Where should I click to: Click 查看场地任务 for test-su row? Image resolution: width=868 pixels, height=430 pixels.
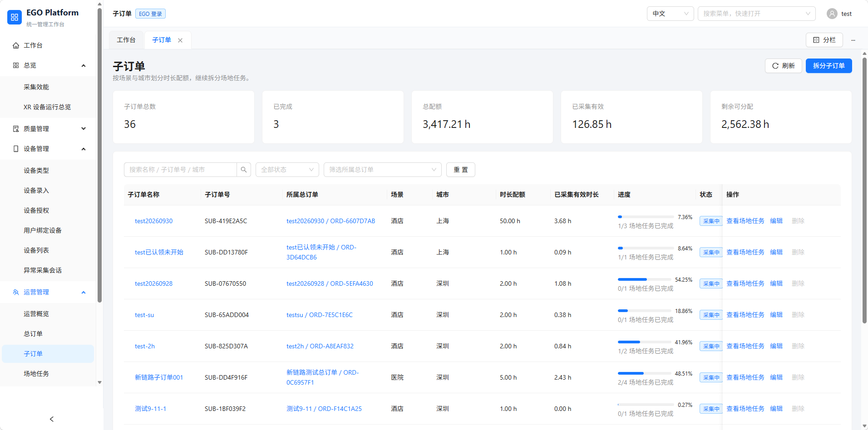point(745,315)
